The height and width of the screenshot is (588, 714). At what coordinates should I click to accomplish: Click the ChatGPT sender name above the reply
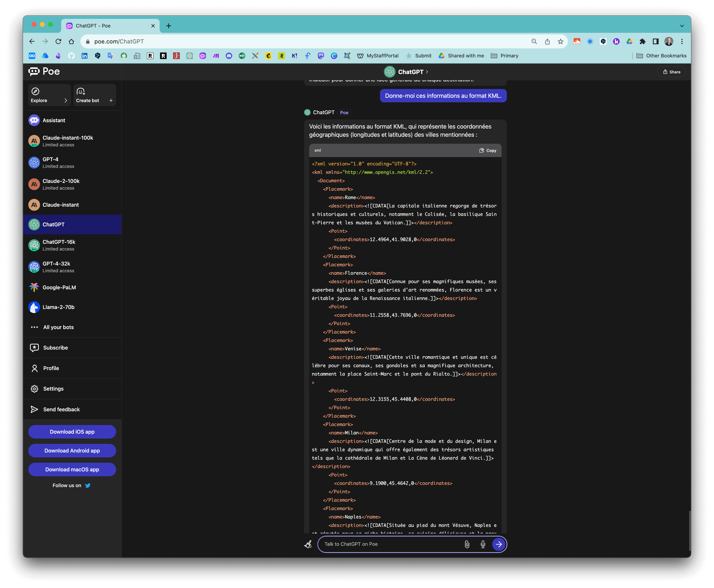click(x=324, y=112)
